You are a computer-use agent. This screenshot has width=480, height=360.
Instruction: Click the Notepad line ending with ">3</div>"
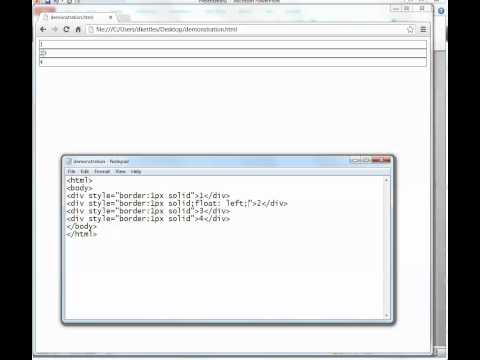[x=148, y=211]
